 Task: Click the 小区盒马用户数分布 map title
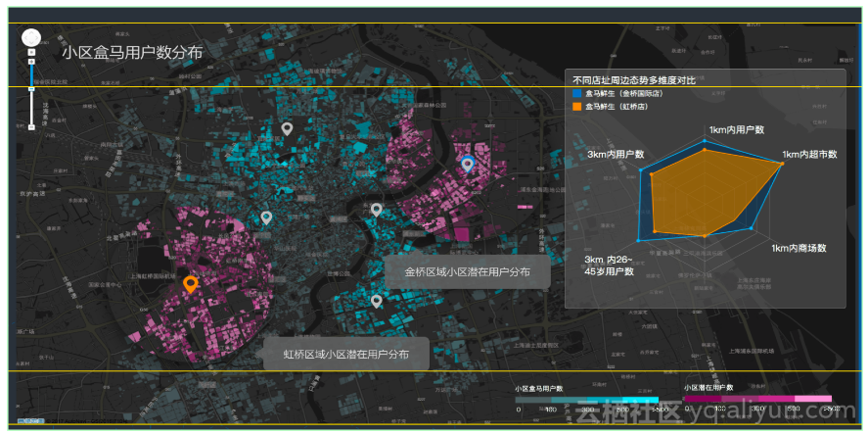132,53
